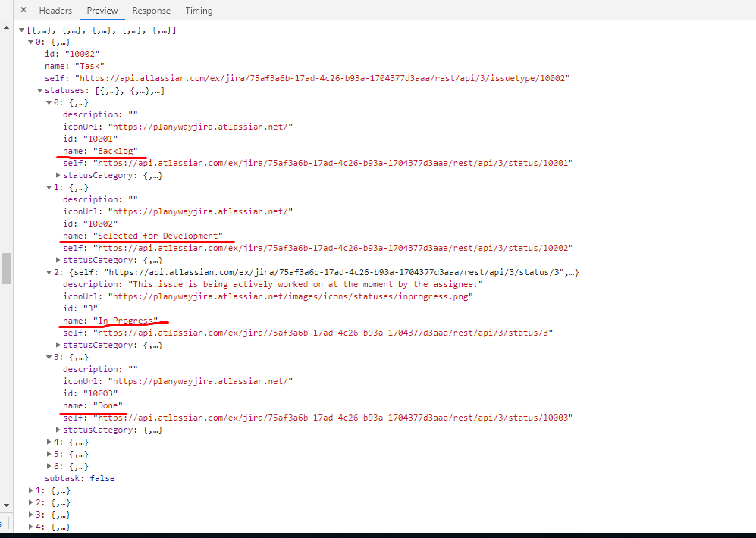Click the name "Task" value
Viewport: 756px width, 538px height.
click(89, 66)
